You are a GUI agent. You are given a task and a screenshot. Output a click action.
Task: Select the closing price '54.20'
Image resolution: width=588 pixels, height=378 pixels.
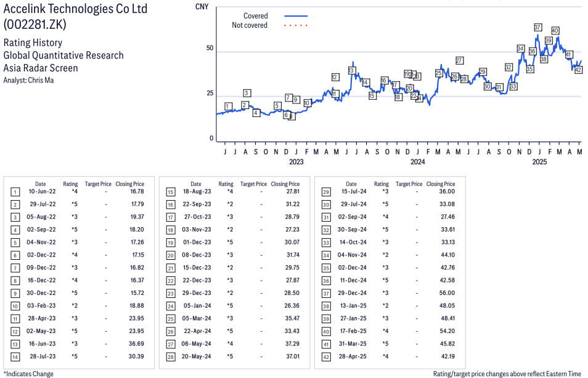pos(447,331)
